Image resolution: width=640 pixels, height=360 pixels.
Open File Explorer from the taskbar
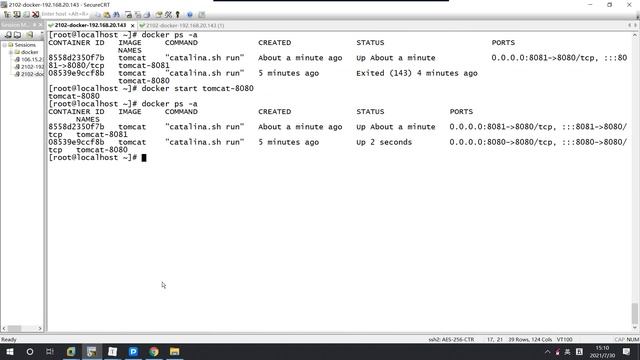click(175, 352)
